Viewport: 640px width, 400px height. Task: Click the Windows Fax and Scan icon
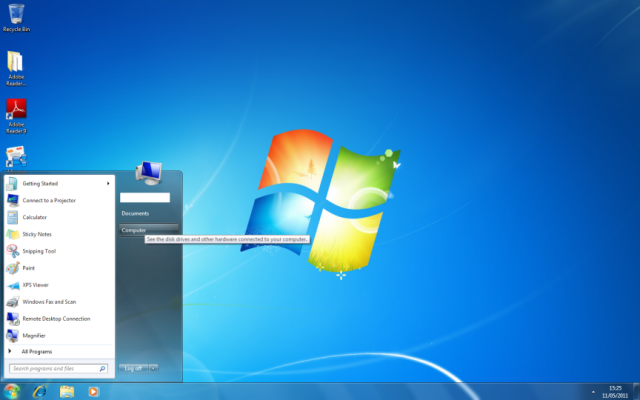coord(12,302)
